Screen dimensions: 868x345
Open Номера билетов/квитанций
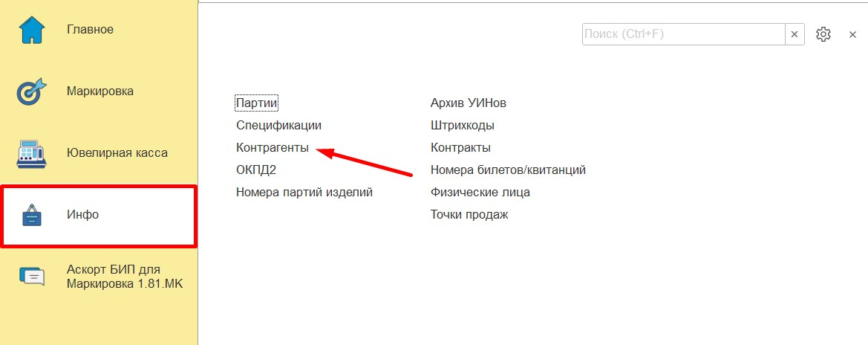click(508, 170)
